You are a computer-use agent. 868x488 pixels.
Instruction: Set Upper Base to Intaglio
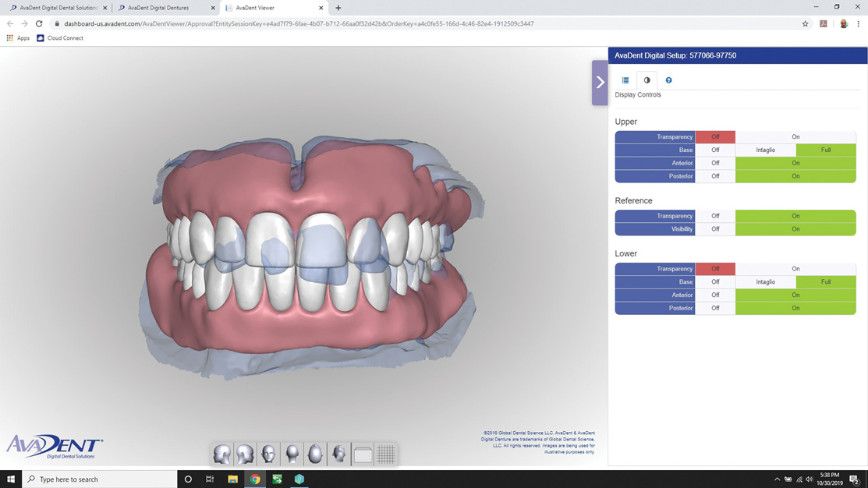(x=765, y=150)
